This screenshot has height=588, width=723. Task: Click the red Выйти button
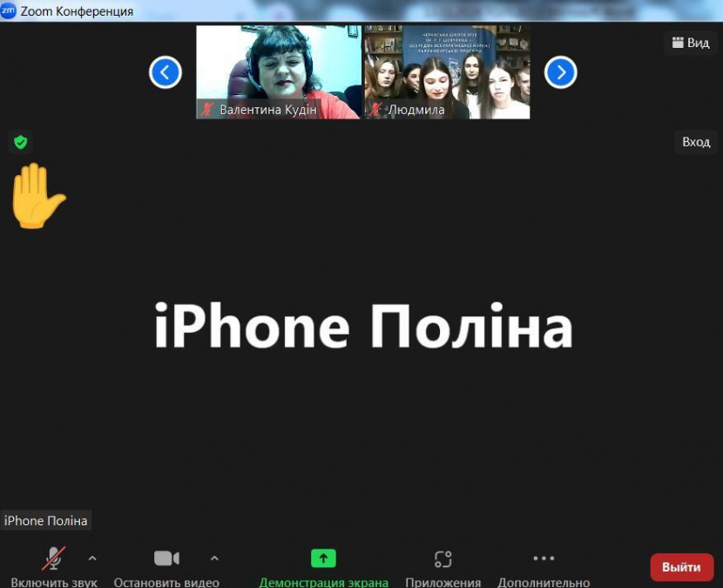coord(681,567)
